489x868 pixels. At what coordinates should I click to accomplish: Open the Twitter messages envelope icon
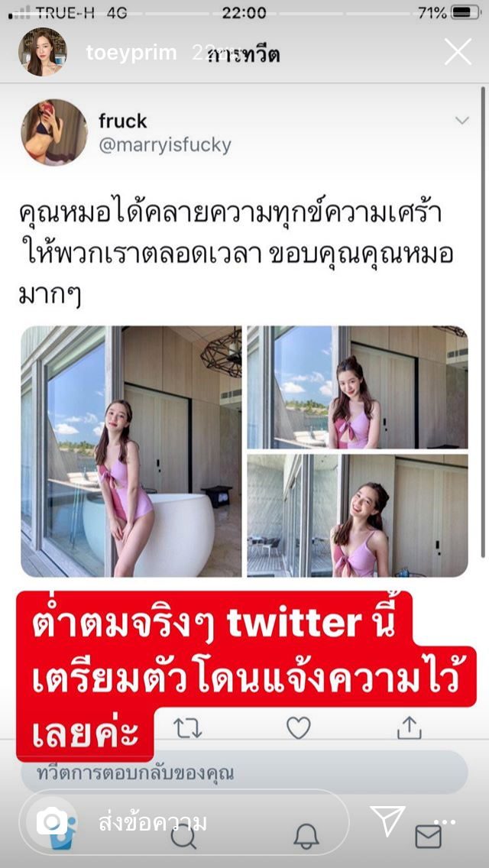tap(428, 837)
